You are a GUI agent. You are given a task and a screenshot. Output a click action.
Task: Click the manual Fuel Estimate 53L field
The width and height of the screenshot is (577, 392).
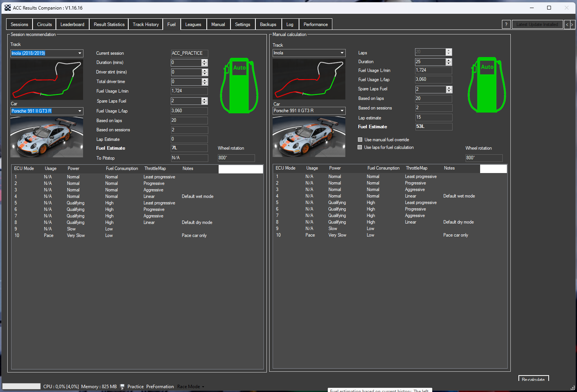[x=433, y=127]
